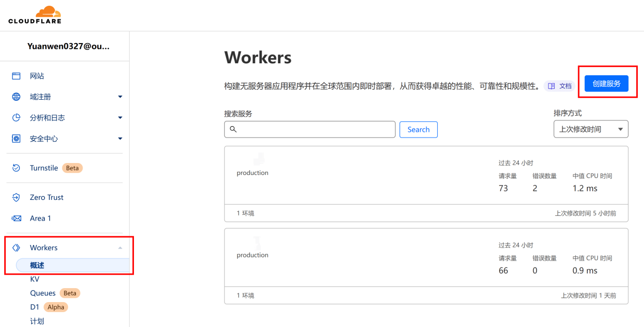This screenshot has width=644, height=327.
Task: Expand the 域注册 submenu arrow
Action: (x=120, y=97)
